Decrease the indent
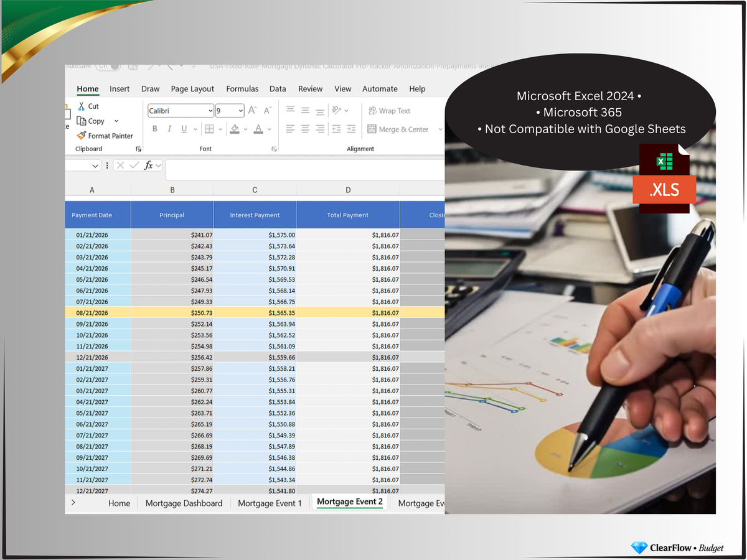 tap(336, 129)
